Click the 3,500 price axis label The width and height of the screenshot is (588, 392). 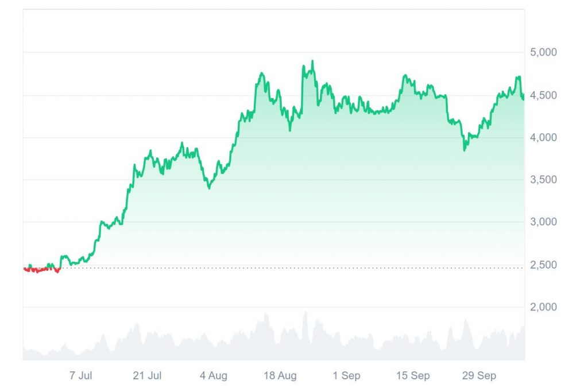coord(544,180)
